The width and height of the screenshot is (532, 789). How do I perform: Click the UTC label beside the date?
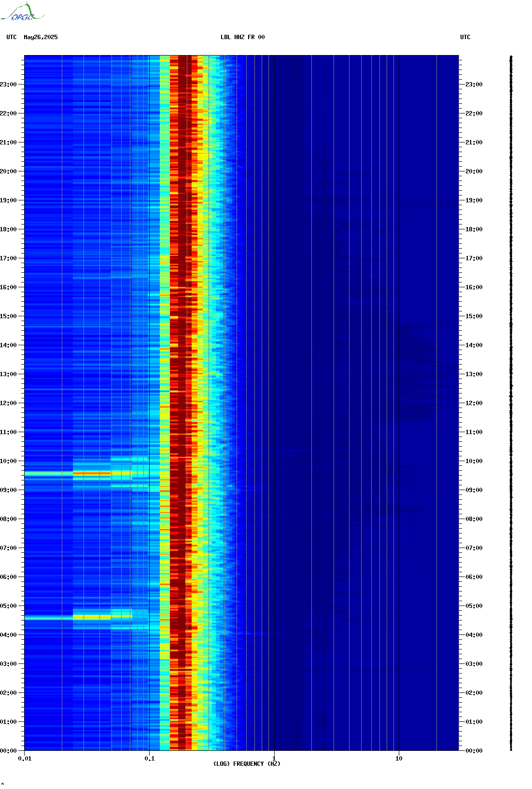(12, 37)
